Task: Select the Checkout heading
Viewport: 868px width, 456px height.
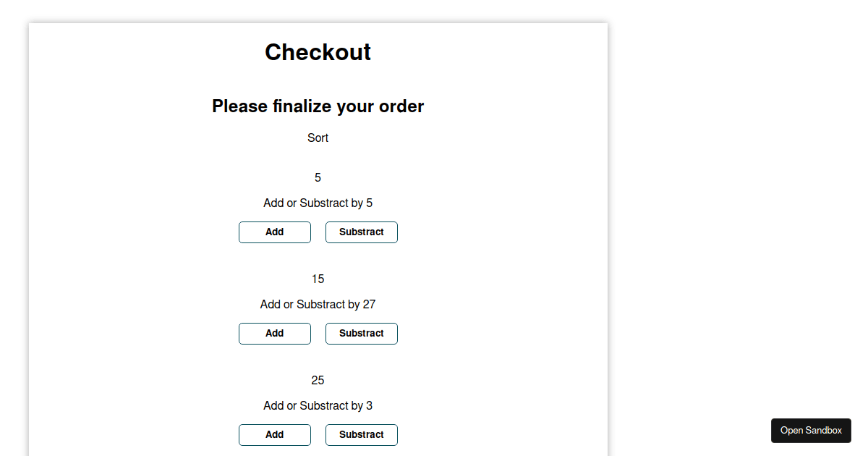Action: tap(318, 52)
